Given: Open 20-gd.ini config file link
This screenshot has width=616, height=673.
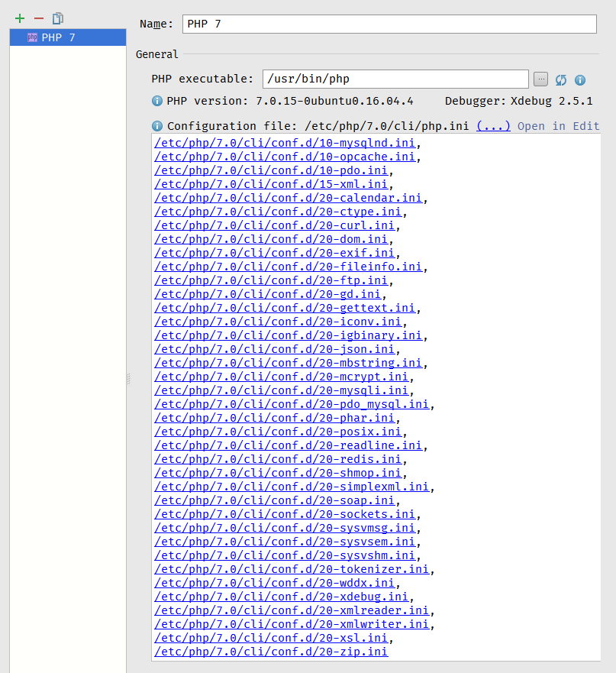Looking at the screenshot, I should point(268,294).
